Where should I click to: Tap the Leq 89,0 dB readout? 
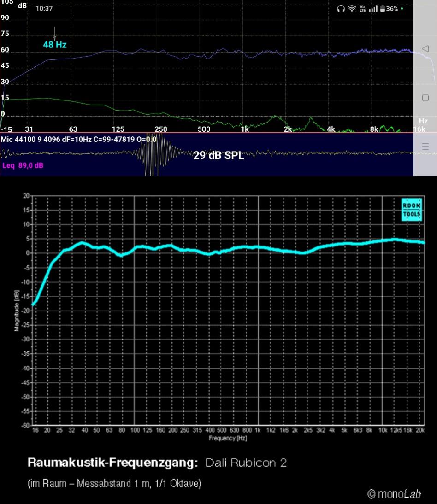[x=23, y=165]
